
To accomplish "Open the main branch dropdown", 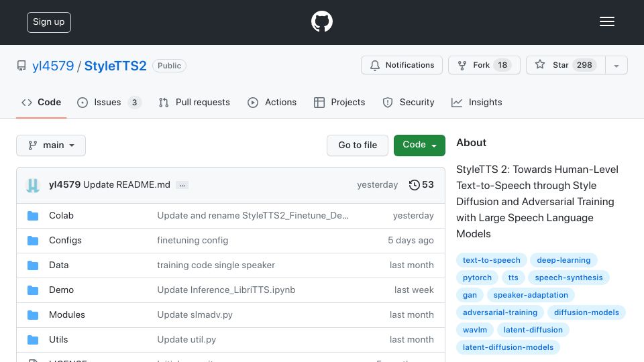I will [51, 145].
